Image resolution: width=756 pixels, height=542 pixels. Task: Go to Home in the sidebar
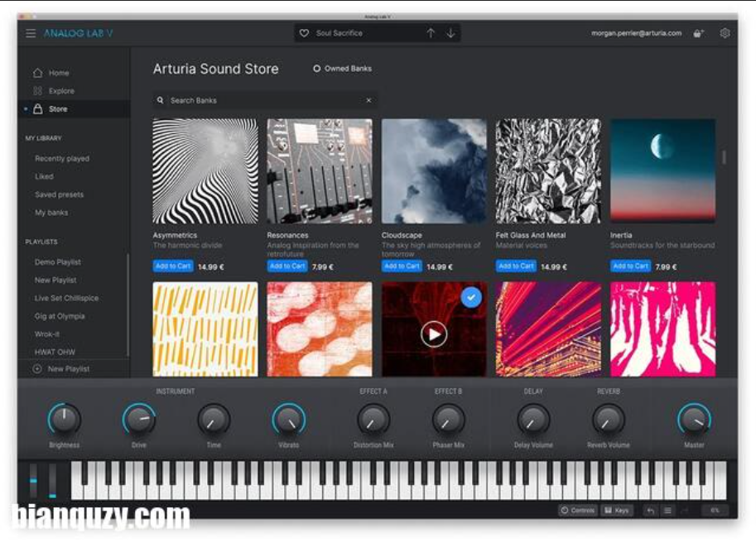tap(51, 73)
